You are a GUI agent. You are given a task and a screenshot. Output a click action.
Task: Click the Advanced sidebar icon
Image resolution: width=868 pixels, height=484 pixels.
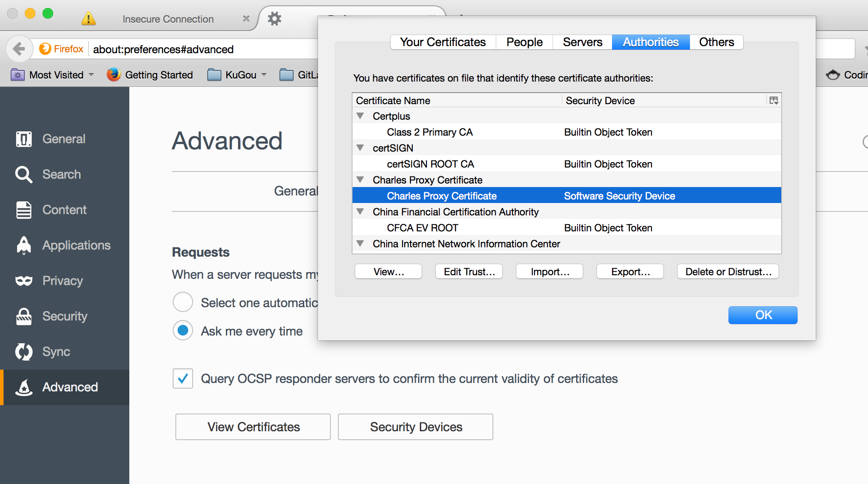(x=24, y=387)
